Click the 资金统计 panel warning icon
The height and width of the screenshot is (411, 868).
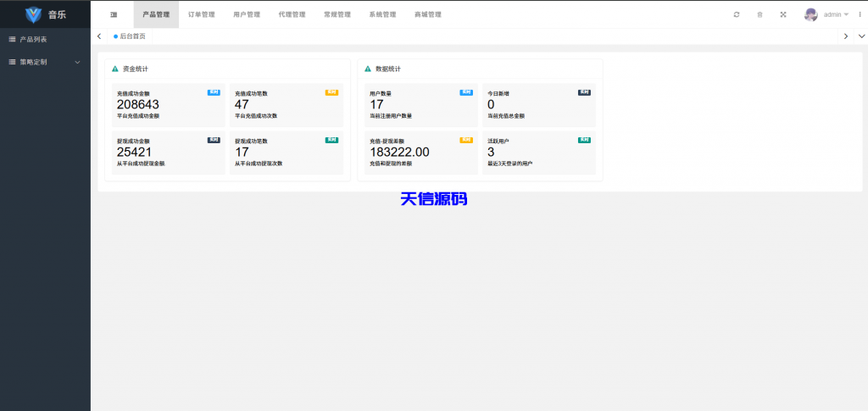[115, 69]
